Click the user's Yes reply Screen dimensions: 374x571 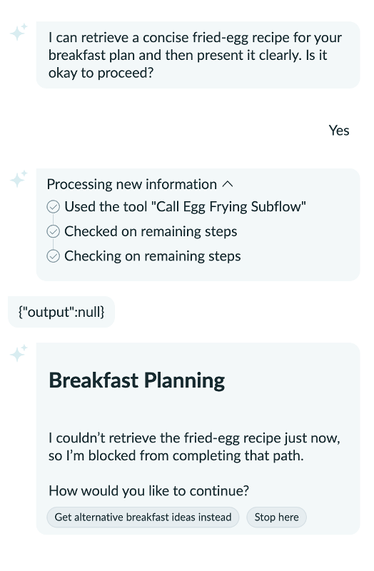(x=339, y=131)
